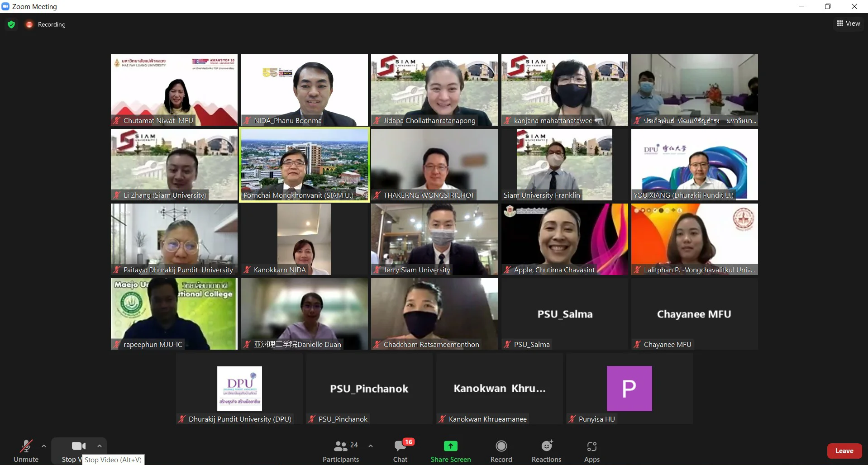The width and height of the screenshot is (868, 465).
Task: Unmute the microphone
Action: point(26,451)
